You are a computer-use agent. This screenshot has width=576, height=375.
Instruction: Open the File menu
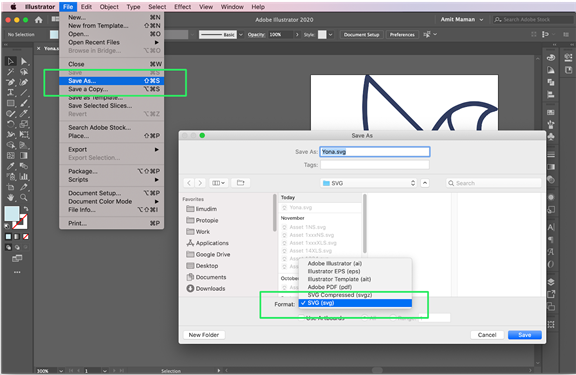[x=68, y=7]
